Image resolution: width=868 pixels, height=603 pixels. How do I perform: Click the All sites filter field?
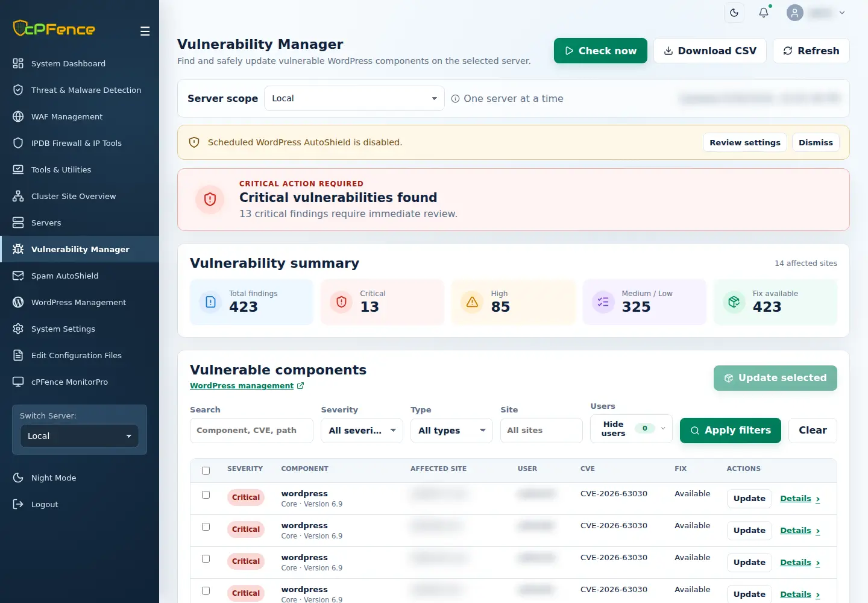541,431
